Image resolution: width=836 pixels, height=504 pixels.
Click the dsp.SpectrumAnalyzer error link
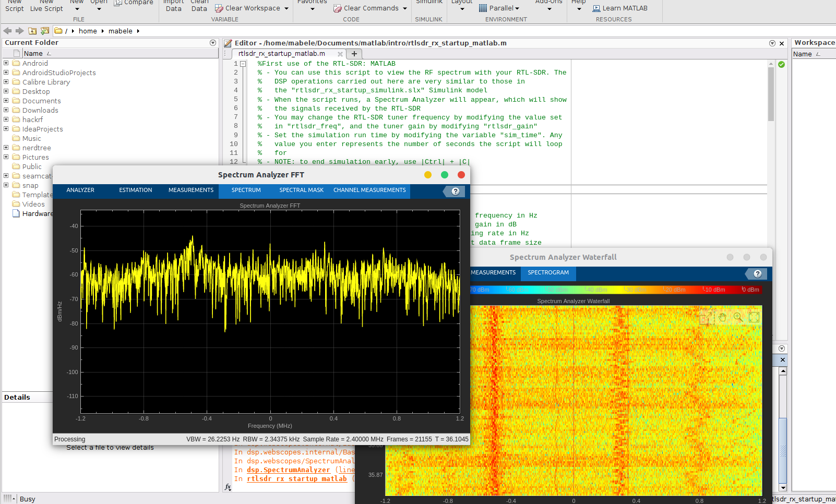click(x=289, y=470)
